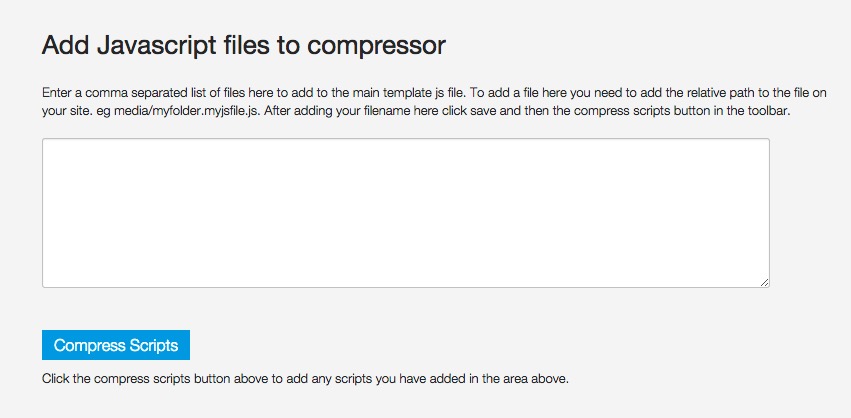851x418 pixels.
Task: Click the help text below Compress Scripts button
Action: click(305, 379)
